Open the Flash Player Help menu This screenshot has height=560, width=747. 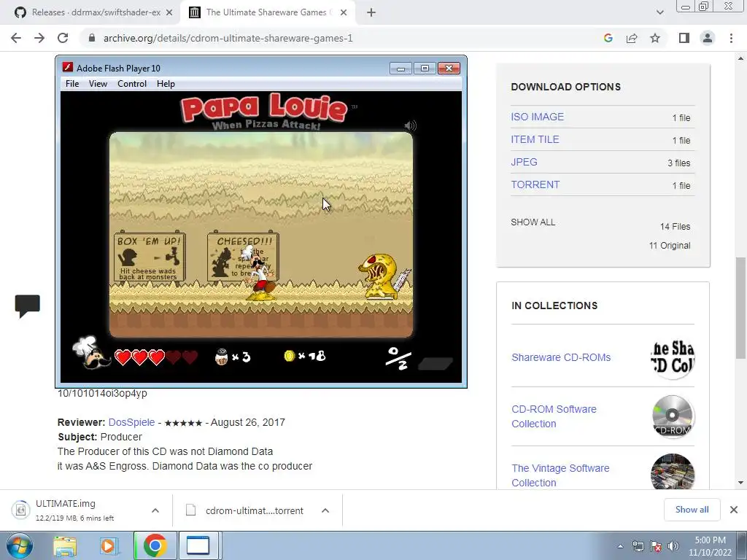(166, 84)
